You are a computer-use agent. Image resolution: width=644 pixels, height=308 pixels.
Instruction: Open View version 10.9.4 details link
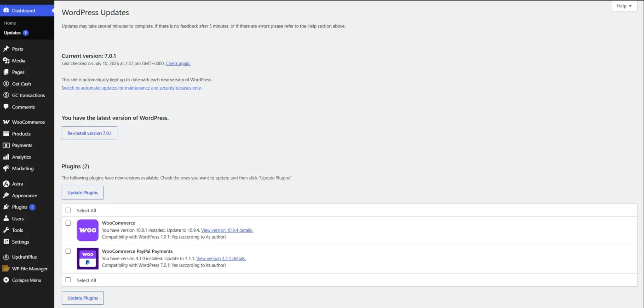[227, 230]
